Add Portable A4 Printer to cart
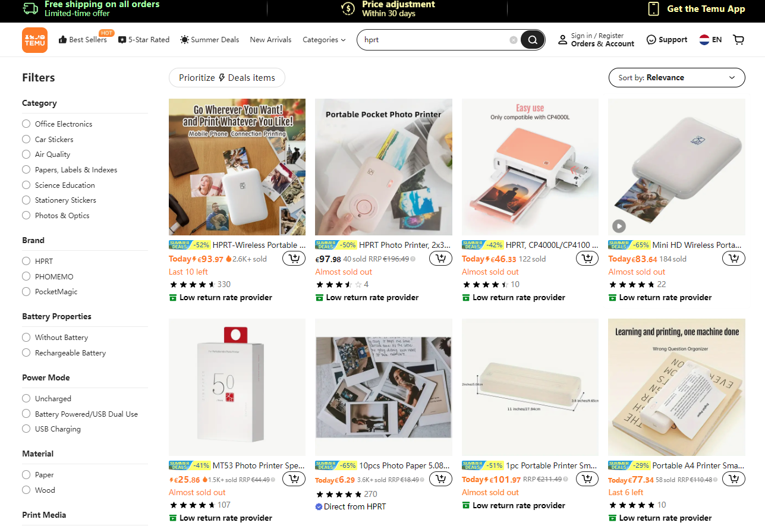Image resolution: width=765 pixels, height=532 pixels. point(733,479)
